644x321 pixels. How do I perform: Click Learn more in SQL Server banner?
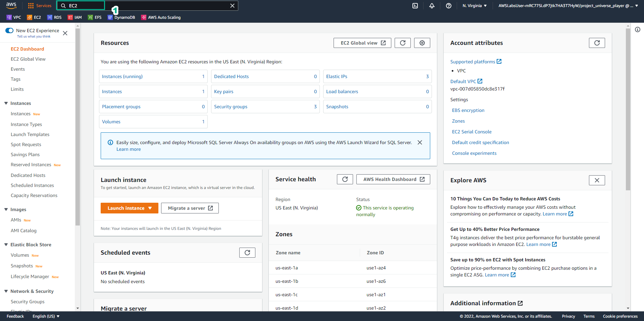(x=129, y=149)
